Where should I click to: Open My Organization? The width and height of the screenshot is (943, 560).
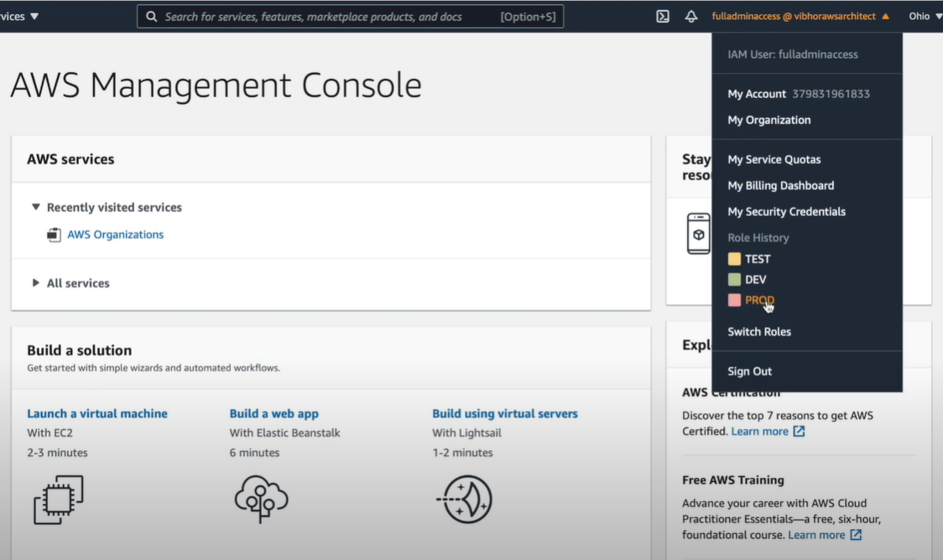point(769,120)
